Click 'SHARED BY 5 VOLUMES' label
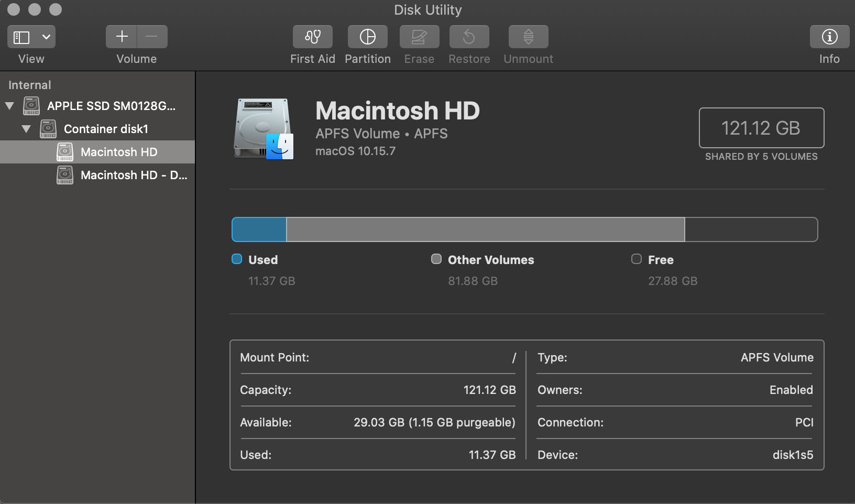This screenshot has height=504, width=855. [x=761, y=157]
